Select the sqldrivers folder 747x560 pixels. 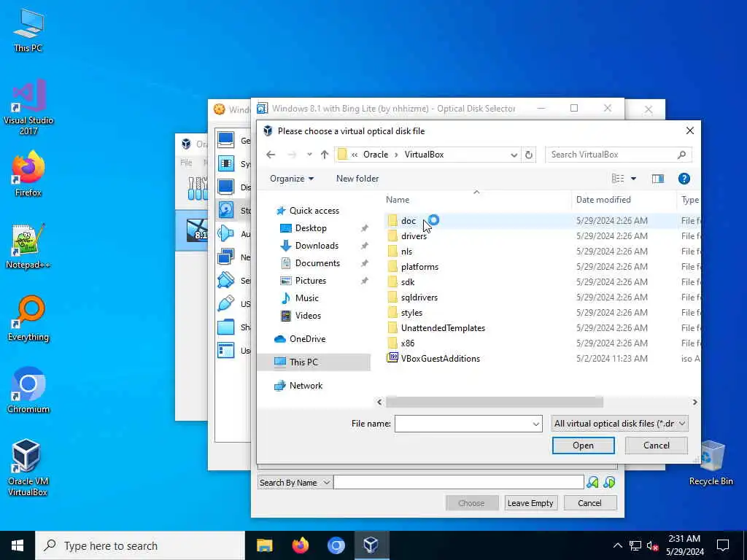pos(419,297)
